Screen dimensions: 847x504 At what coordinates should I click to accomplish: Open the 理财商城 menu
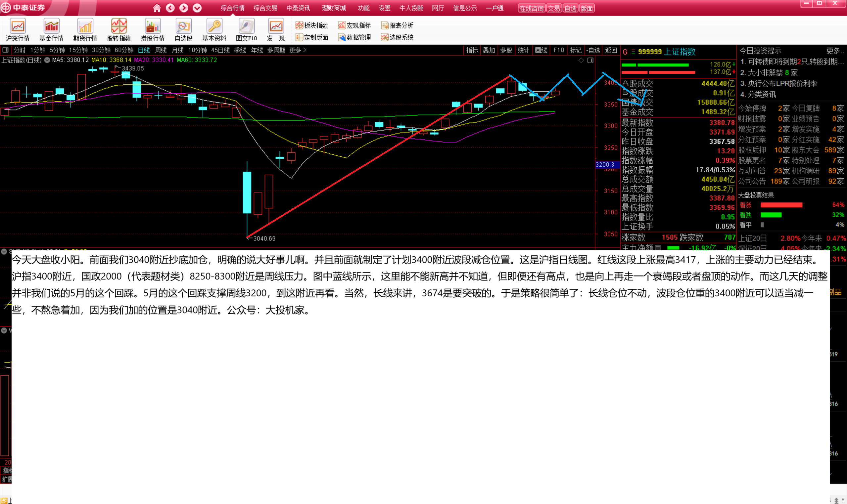(334, 8)
